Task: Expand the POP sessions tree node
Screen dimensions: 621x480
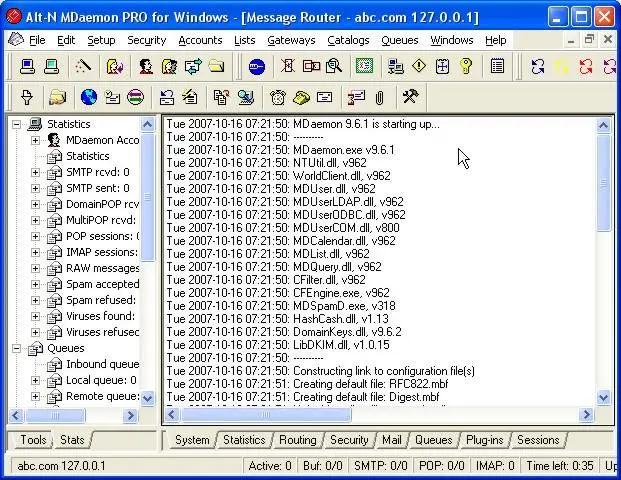Action: coord(35,236)
